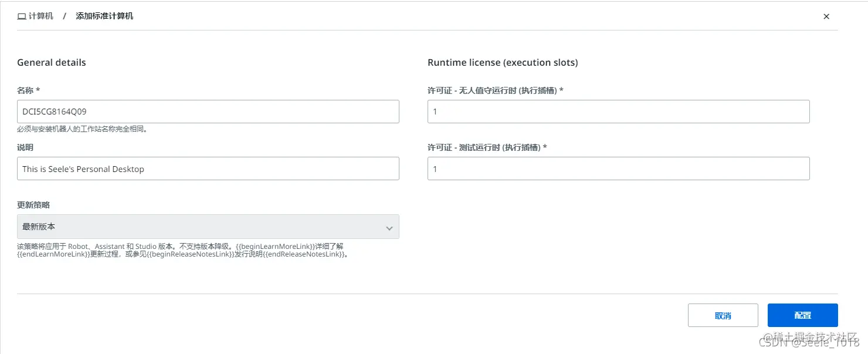868x354 pixels.
Task: Click the 说明 description text field
Action: click(x=208, y=168)
